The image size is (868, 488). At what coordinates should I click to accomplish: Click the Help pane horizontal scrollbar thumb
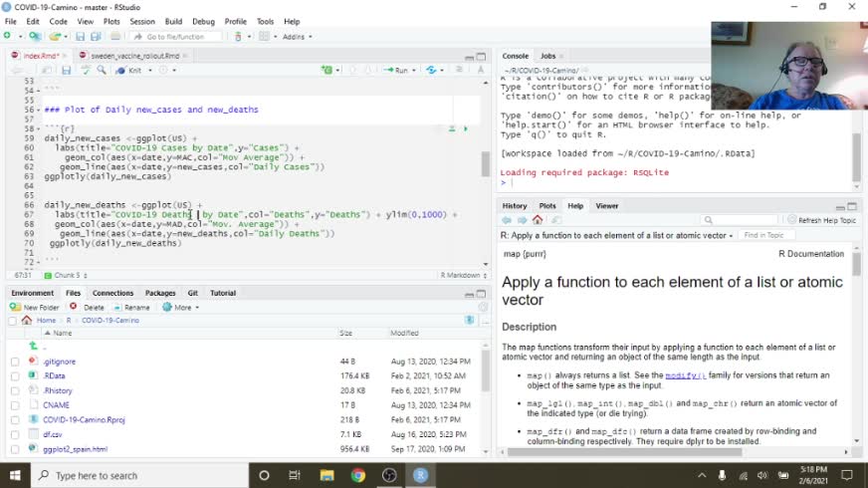tap(624, 452)
